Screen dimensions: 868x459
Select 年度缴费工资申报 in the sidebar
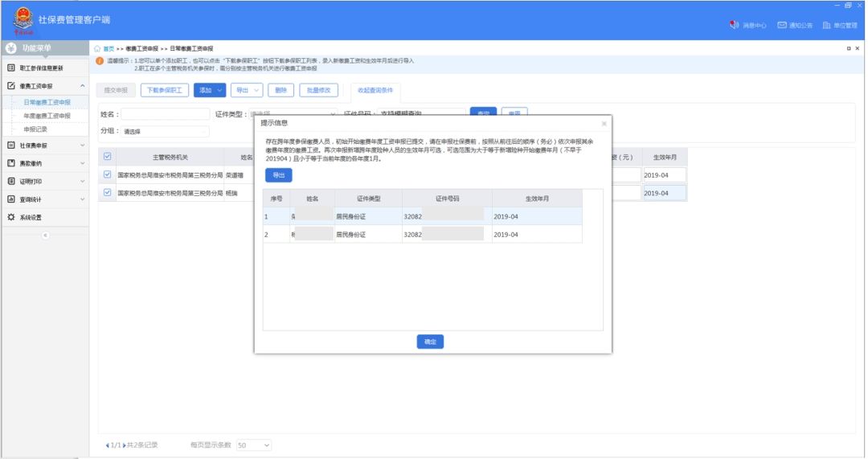point(47,116)
